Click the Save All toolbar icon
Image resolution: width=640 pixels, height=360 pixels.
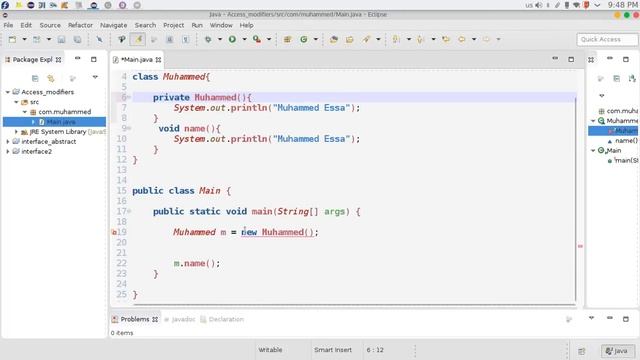pos(77,39)
